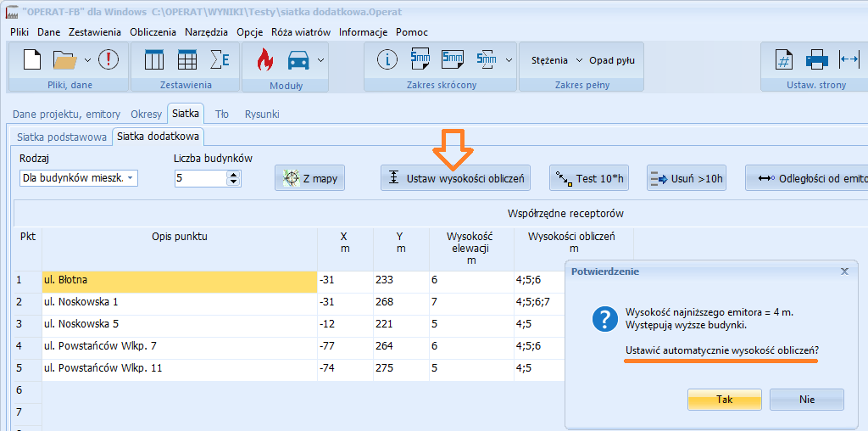The image size is (868, 431).
Task: Open the Dane menu
Action: pyautogui.click(x=48, y=32)
